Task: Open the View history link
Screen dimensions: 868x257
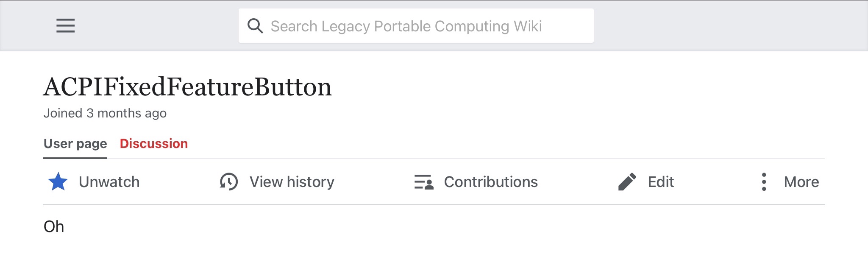Action: point(292,182)
